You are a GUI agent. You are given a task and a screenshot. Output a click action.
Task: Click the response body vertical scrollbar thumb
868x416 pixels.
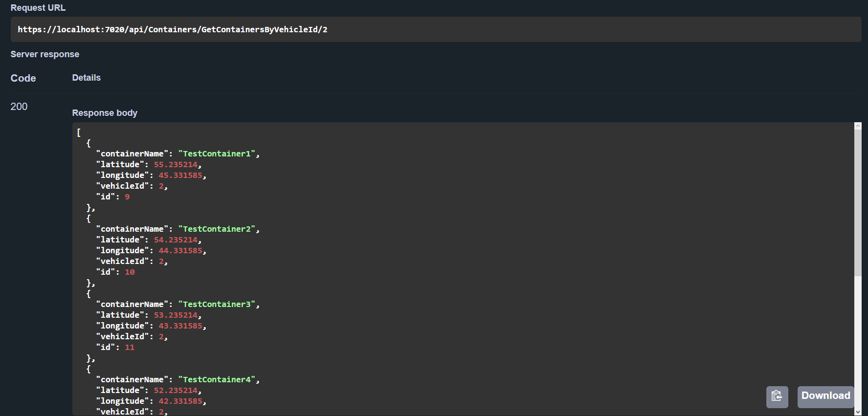tap(858, 203)
